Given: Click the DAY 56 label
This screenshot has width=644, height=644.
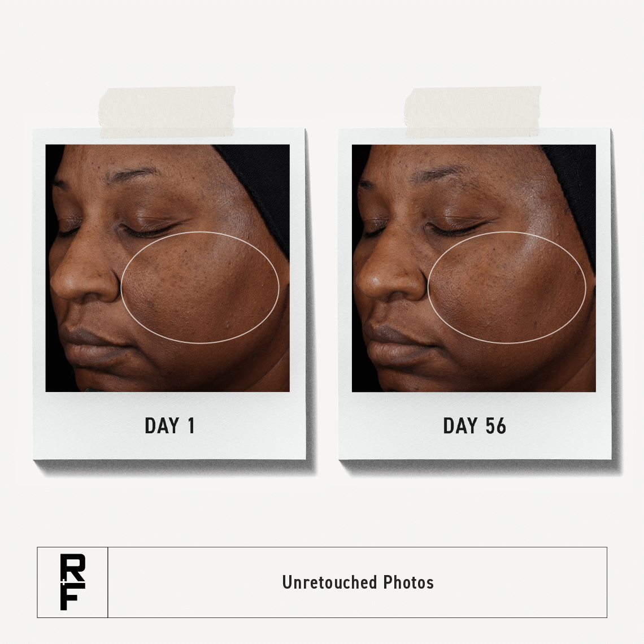Looking at the screenshot, I should pos(475,425).
